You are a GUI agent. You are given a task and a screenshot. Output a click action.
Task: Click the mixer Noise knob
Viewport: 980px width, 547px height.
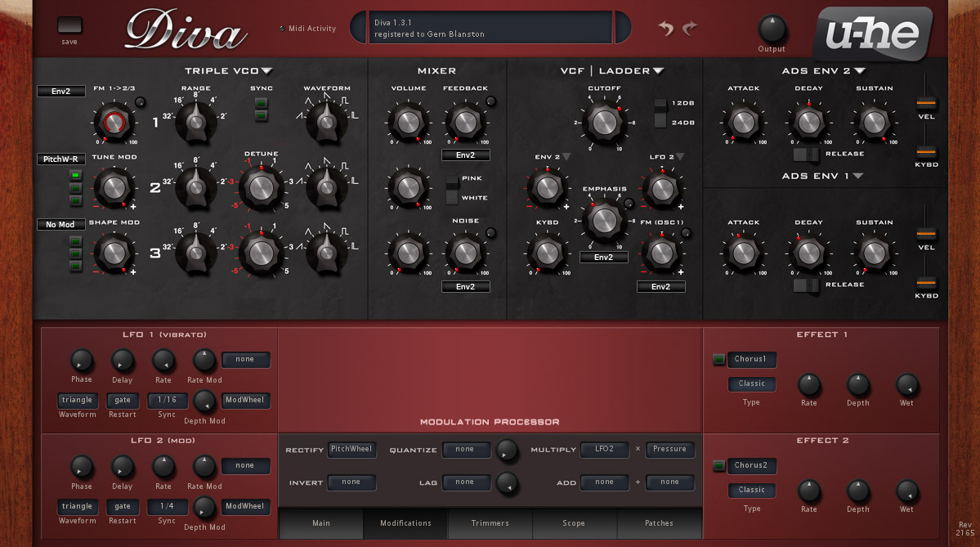[466, 253]
